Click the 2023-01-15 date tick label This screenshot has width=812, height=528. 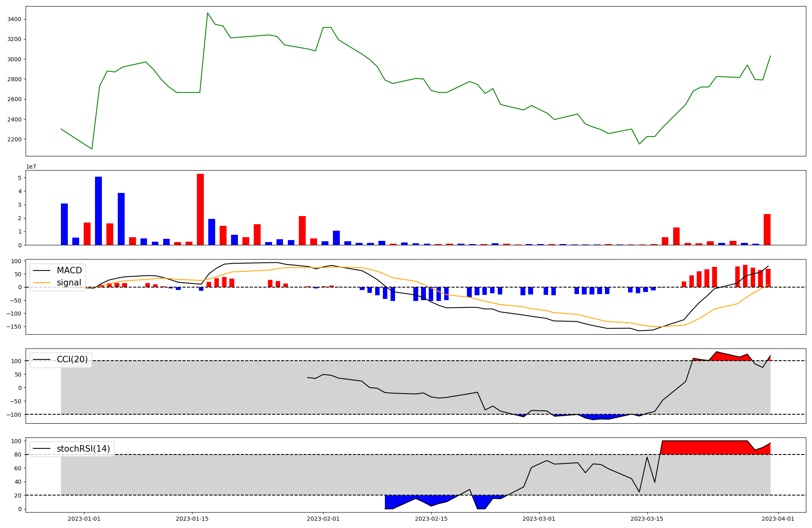pos(192,519)
